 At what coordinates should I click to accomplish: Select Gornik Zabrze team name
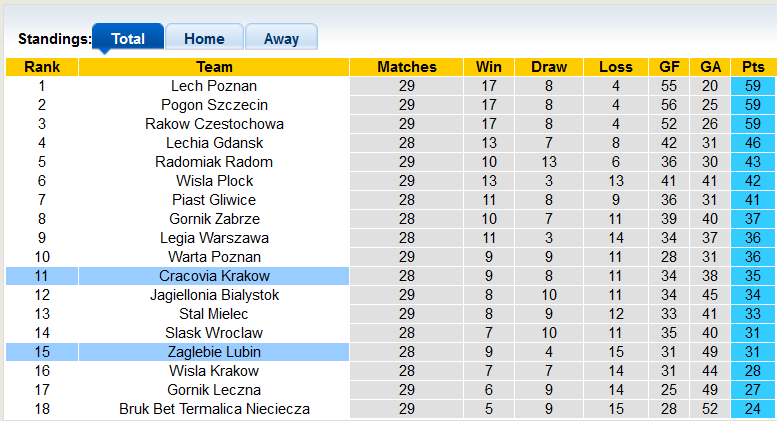pyautogui.click(x=214, y=219)
